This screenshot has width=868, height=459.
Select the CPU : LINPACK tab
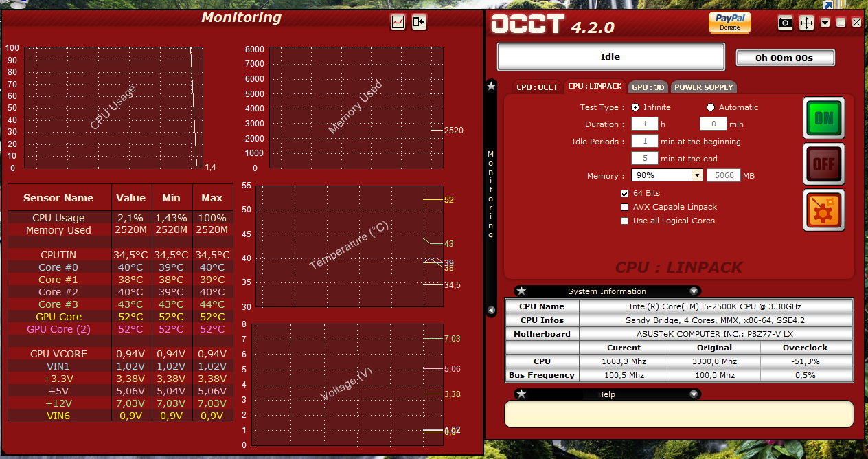pos(595,87)
